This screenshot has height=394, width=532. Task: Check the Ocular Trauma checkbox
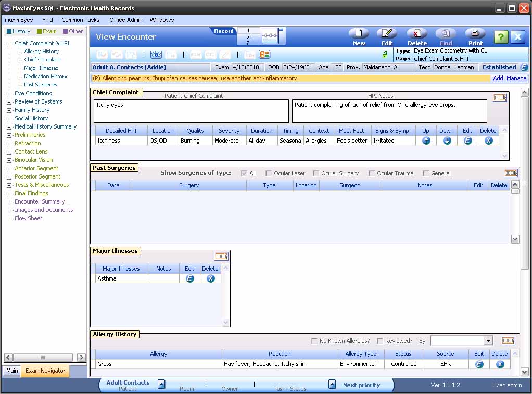tap(372, 173)
